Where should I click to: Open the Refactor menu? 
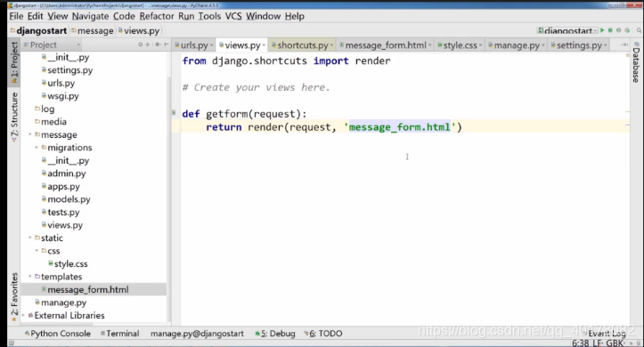[157, 16]
